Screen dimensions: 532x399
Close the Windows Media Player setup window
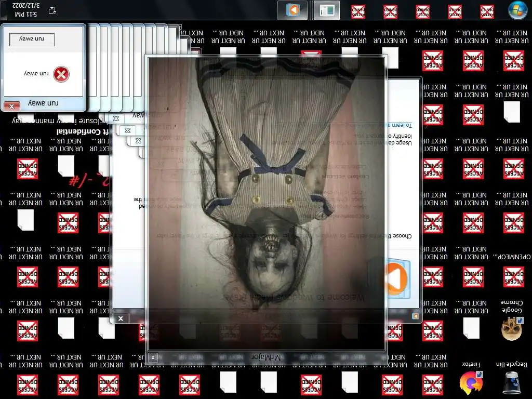click(x=121, y=318)
